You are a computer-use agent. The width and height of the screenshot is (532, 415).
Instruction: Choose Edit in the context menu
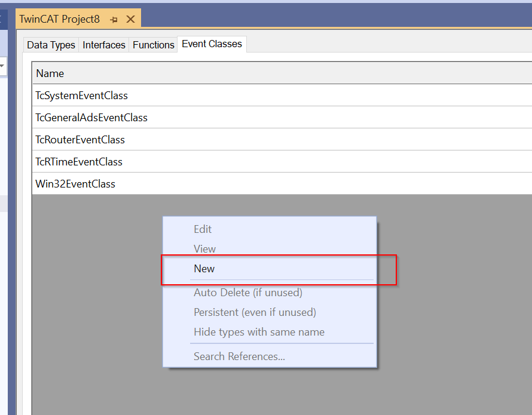point(270,229)
